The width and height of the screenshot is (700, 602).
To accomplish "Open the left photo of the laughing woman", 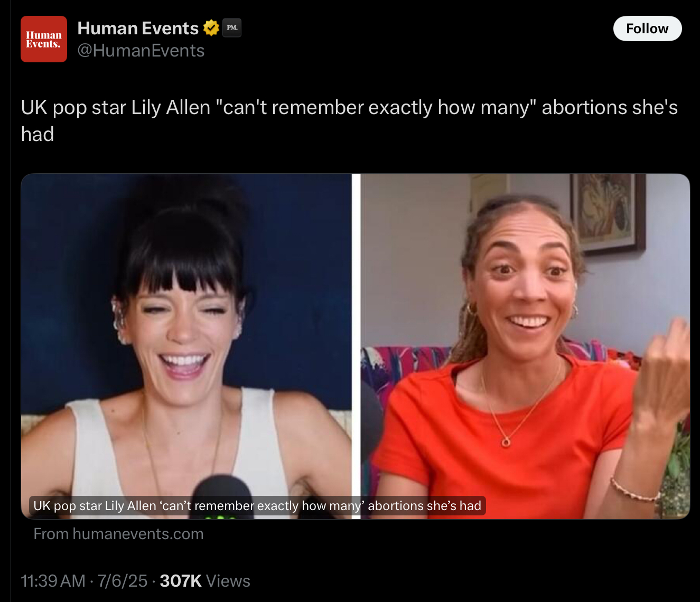I will [186, 346].
